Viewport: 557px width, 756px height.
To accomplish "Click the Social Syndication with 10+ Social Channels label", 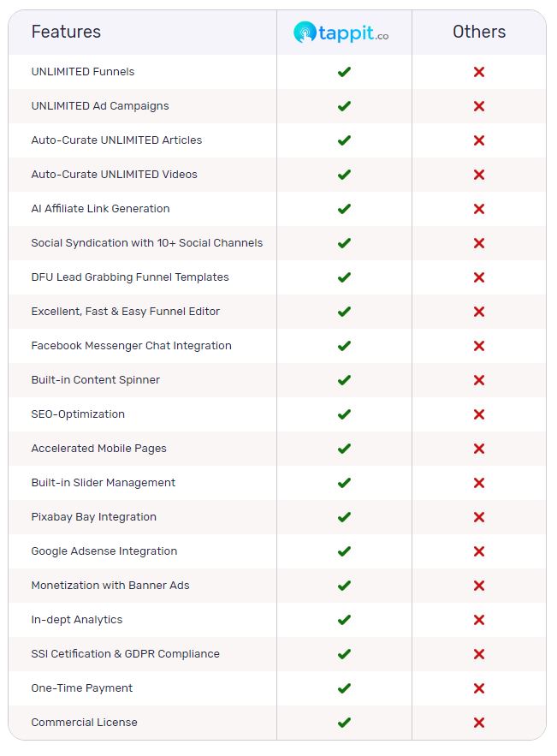I will coord(147,243).
